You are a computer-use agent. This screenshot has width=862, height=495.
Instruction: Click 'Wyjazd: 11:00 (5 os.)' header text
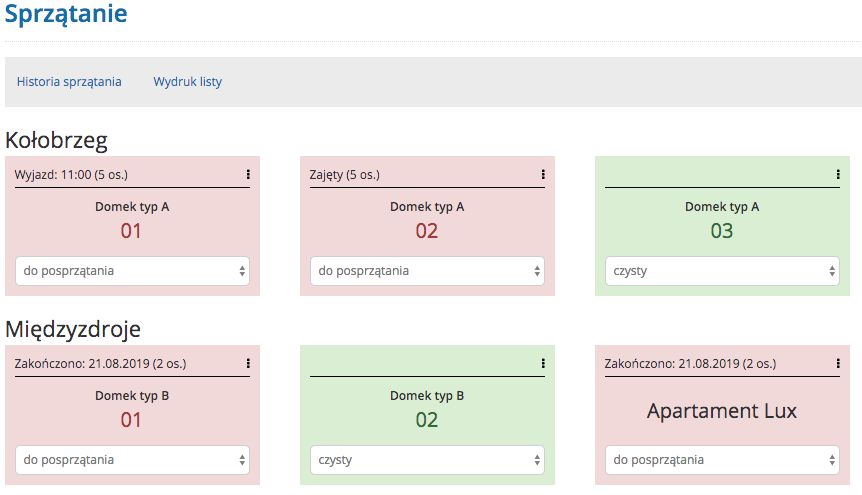click(71, 175)
